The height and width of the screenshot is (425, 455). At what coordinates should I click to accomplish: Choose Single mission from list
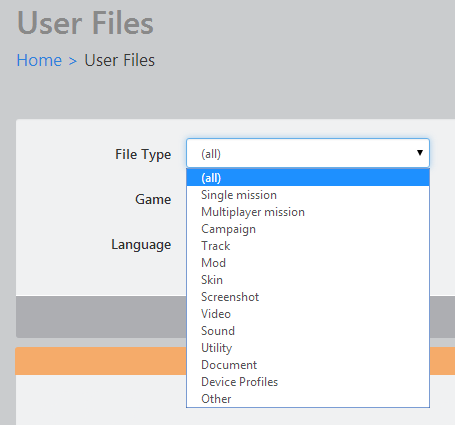[308, 195]
